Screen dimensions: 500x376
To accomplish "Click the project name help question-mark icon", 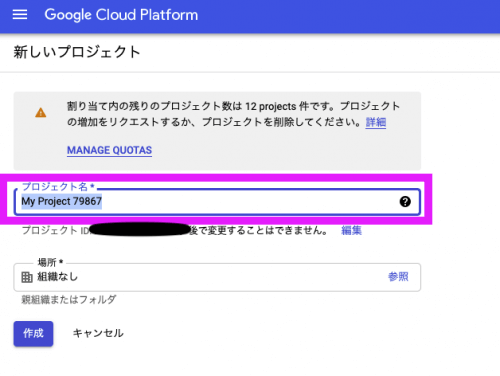I will (405, 202).
